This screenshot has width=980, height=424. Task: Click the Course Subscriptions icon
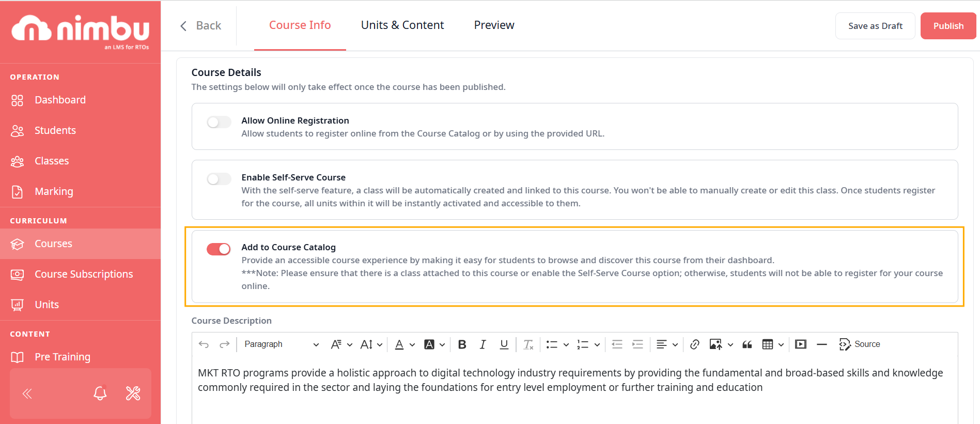(17, 275)
